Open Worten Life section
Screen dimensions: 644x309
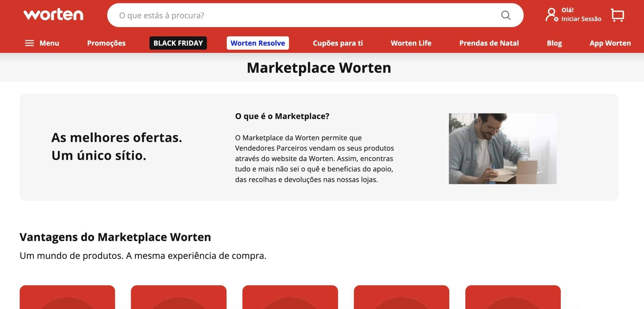tap(411, 43)
